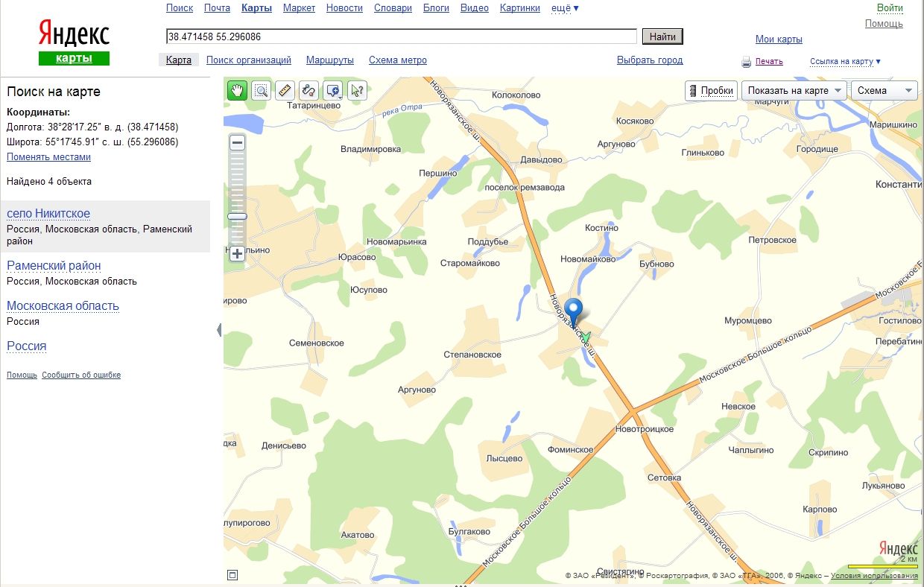Click the zoom in plus button
Viewport: 924px width, 587px height.
(x=237, y=254)
